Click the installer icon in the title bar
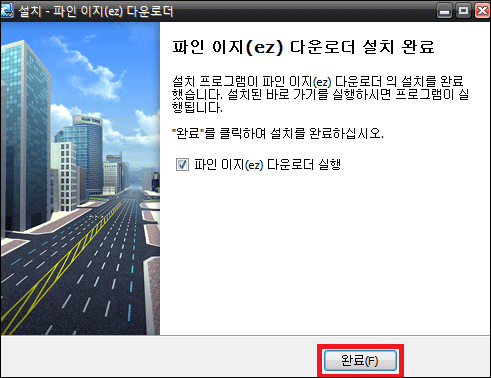The height and width of the screenshot is (378, 491). point(7,10)
